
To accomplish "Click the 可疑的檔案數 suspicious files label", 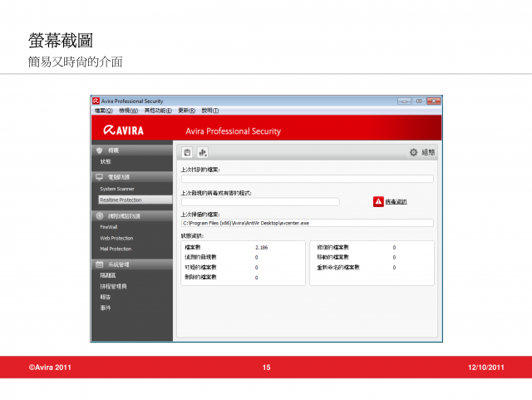I will click(200, 267).
